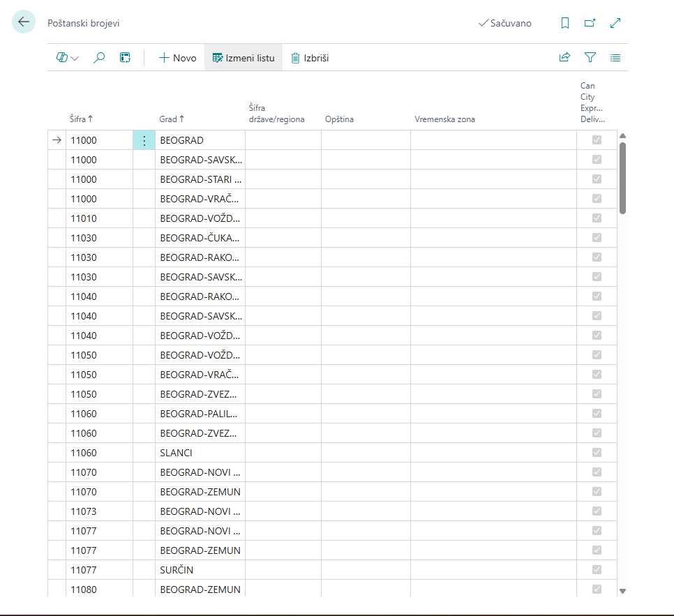Image resolution: width=674 pixels, height=616 pixels.
Task: Toggle Can City Express checkbox for BEOGRAD row
Action: (x=597, y=140)
